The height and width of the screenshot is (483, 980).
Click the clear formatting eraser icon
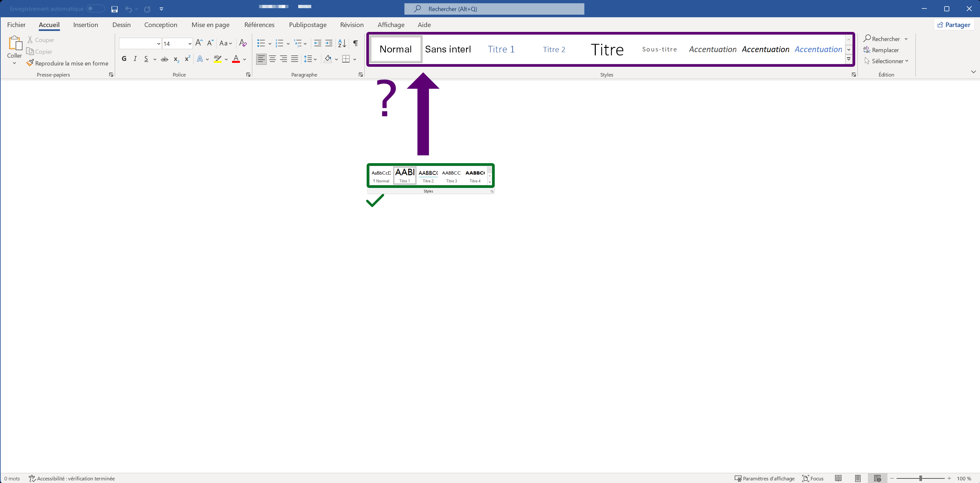(x=243, y=43)
